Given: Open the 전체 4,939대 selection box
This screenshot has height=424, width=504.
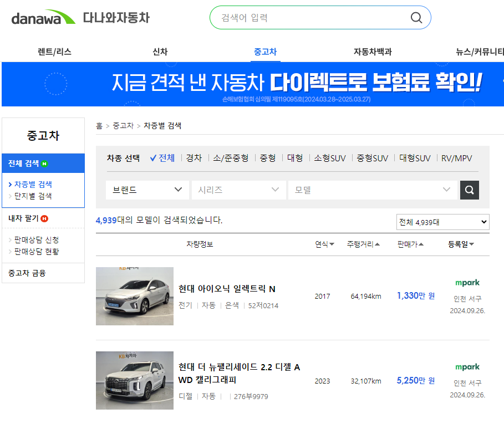Looking at the screenshot, I should [x=442, y=222].
